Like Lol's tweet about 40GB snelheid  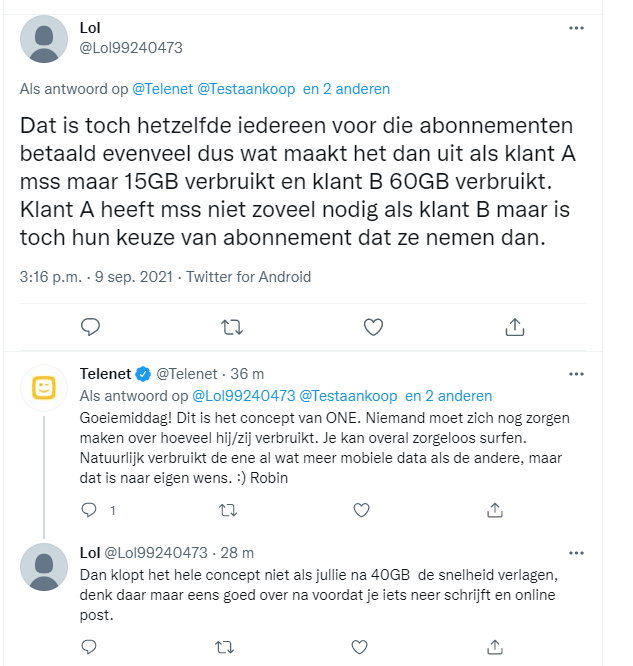(360, 646)
